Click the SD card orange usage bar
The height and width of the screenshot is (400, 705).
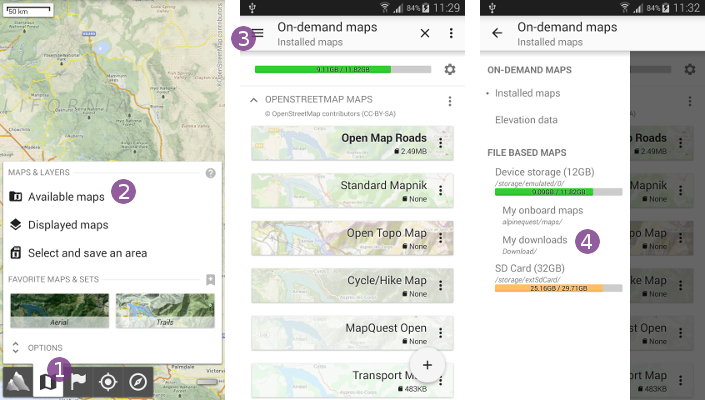[x=558, y=288]
